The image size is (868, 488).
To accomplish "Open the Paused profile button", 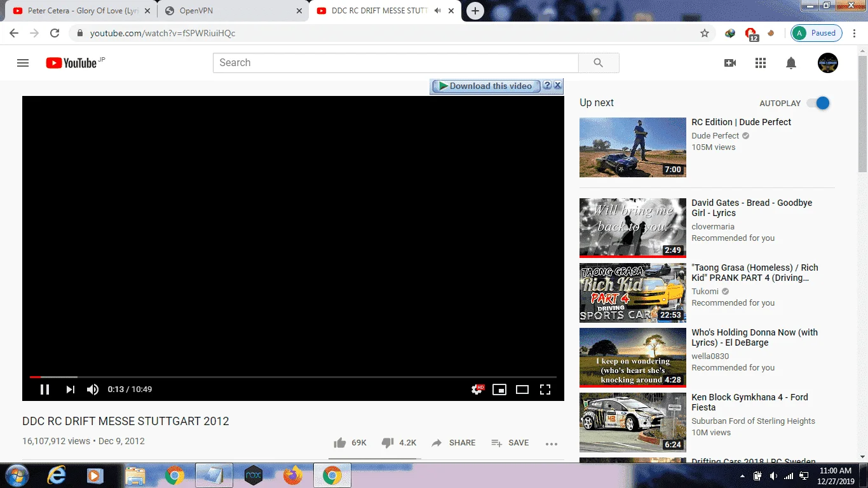I will pyautogui.click(x=817, y=33).
